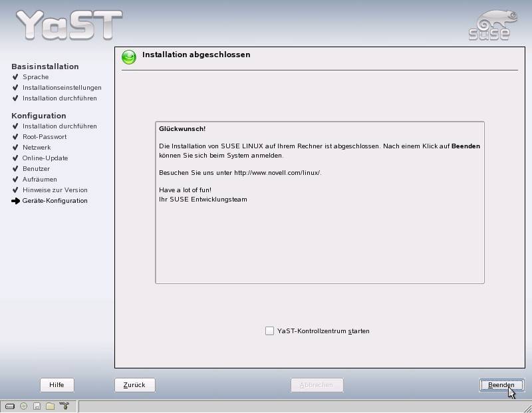The width and height of the screenshot is (532, 413).
Task: Select the Installationseinstellungen step
Action: [x=62, y=88]
